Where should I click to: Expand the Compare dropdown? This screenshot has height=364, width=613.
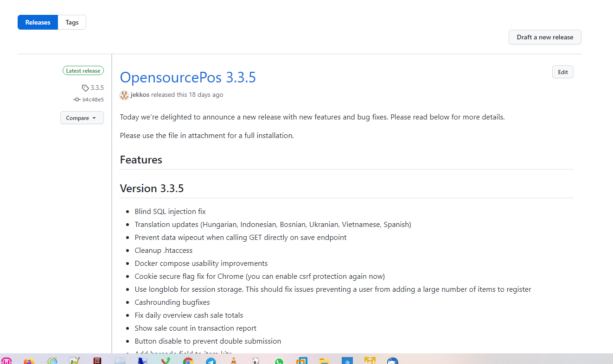(x=82, y=118)
